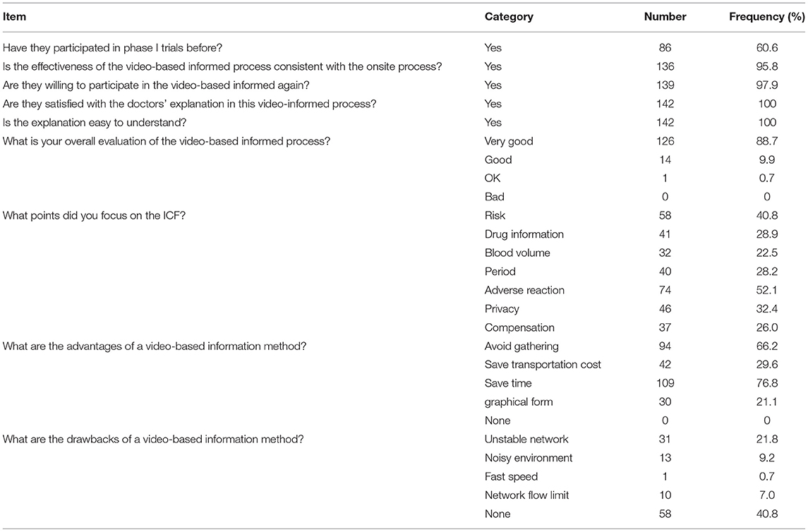Select the 88.7 frequency value
This screenshot has height=532, width=808.
tap(767, 141)
